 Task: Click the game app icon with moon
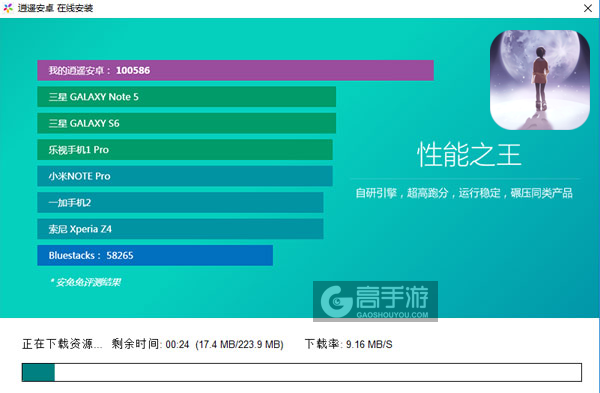click(540, 80)
